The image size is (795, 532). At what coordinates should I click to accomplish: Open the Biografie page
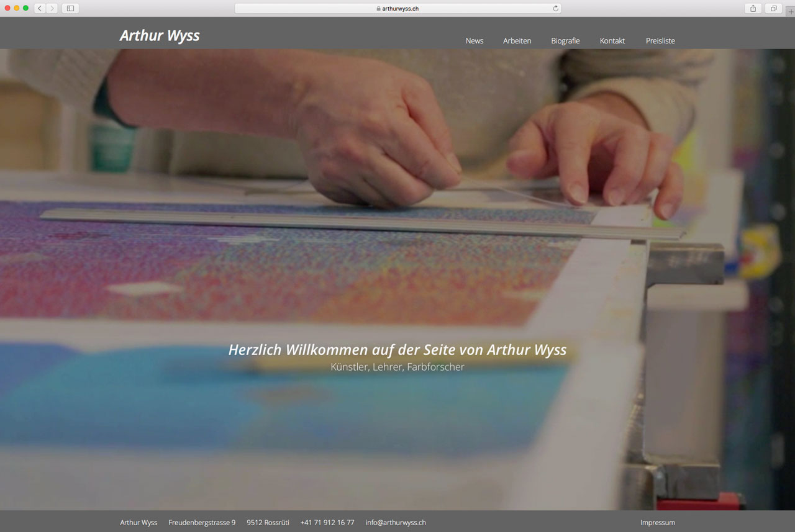[x=565, y=41]
